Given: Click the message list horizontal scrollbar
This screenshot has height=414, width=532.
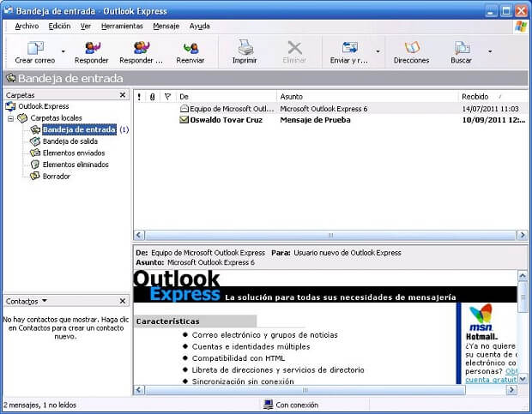Looking at the screenshot, I should 329,235.
